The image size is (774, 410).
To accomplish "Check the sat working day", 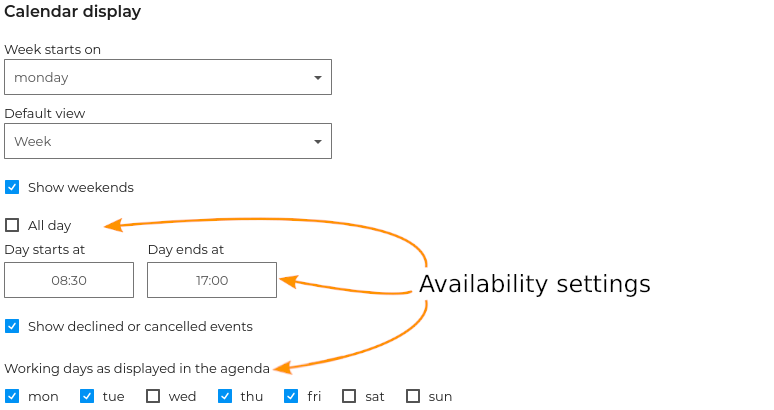I will coord(349,396).
